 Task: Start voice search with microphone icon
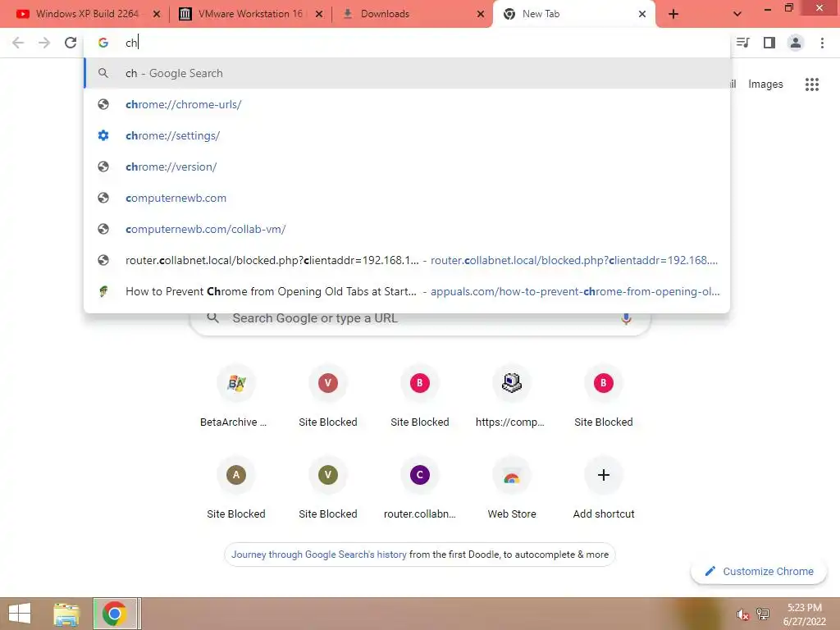click(626, 319)
